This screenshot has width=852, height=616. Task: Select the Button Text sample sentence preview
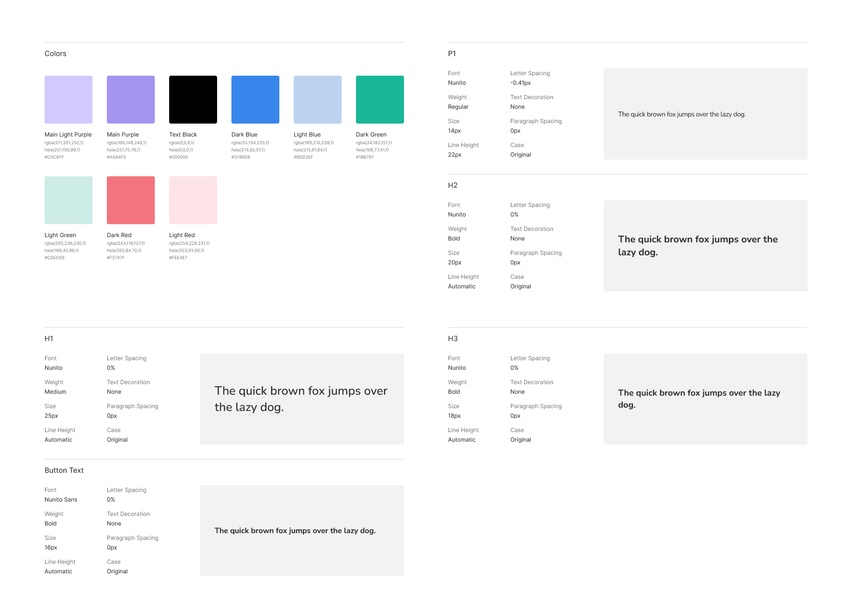[x=295, y=531]
